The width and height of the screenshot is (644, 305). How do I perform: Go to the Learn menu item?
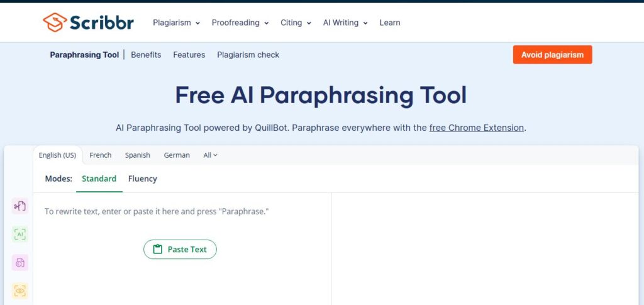tap(390, 23)
